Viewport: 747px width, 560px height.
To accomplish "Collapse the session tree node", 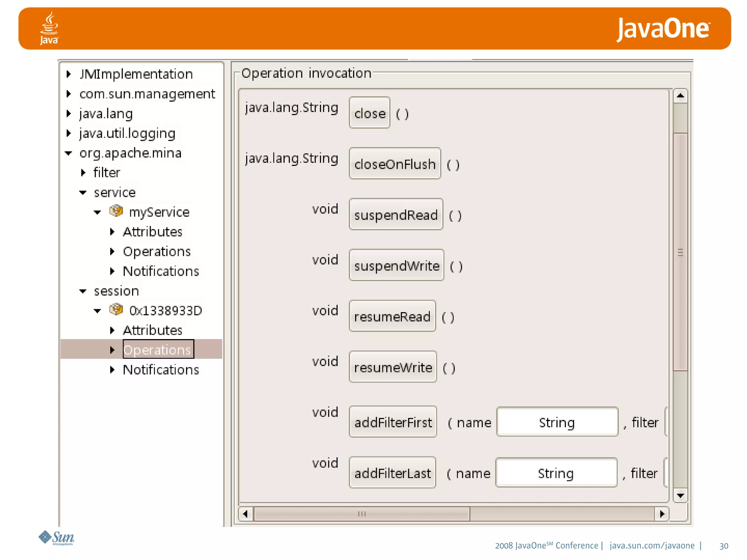I will [x=83, y=291].
